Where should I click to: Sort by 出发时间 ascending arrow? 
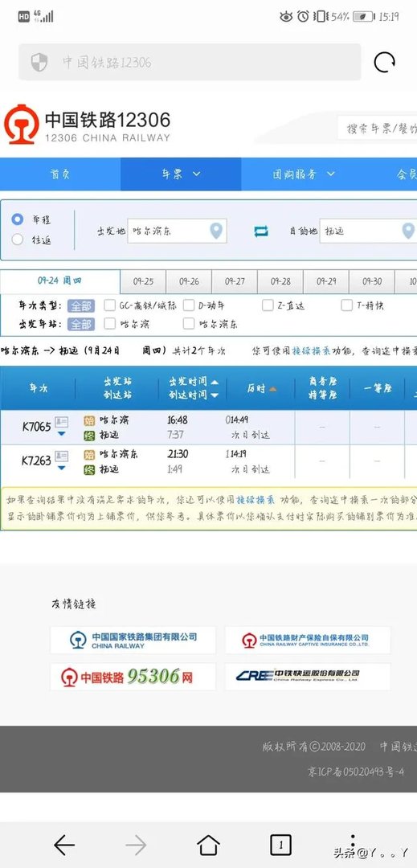(215, 382)
